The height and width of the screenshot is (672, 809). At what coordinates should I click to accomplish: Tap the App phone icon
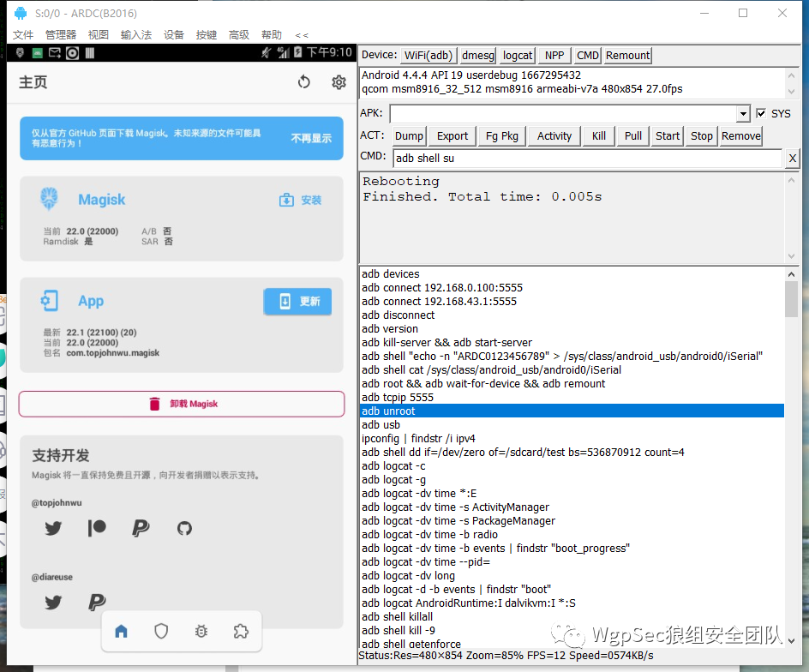(50, 300)
